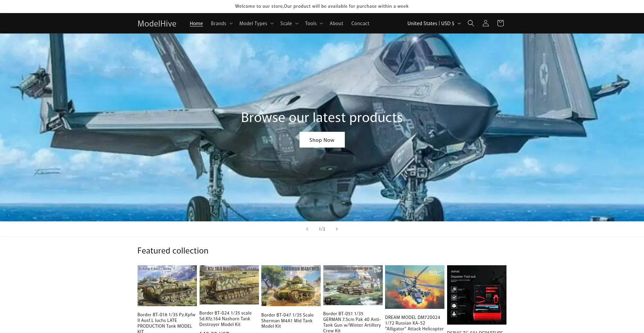Image resolution: width=644 pixels, height=333 pixels.
Task: Open the shopping cart icon
Action: (x=500, y=23)
